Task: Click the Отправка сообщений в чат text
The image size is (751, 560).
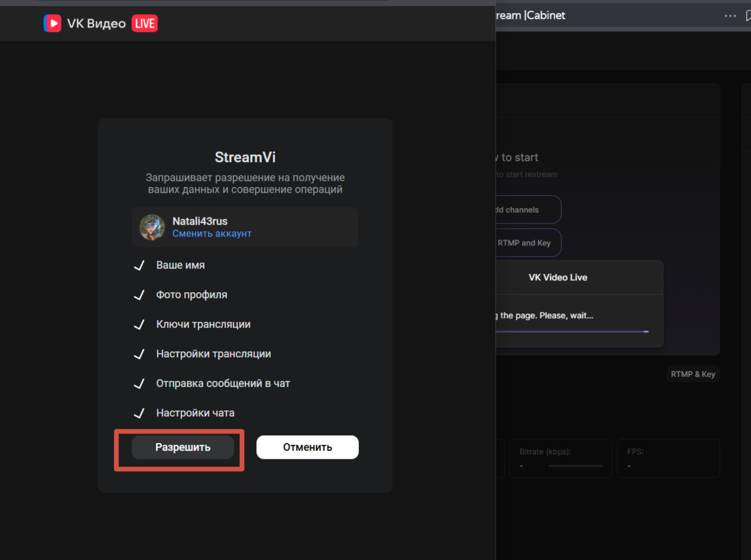Action: [x=223, y=384]
